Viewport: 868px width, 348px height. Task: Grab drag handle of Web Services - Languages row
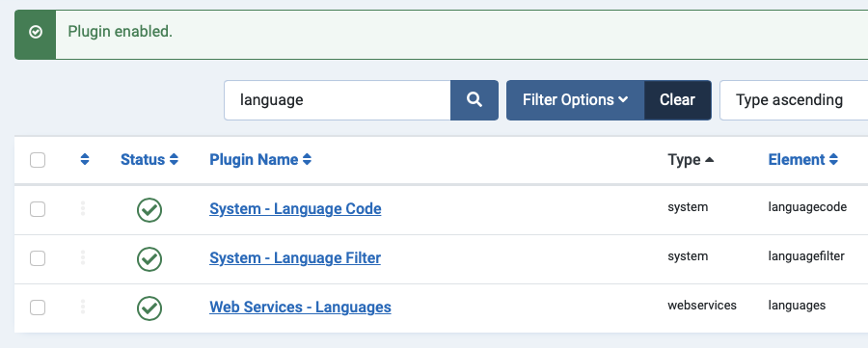click(x=83, y=307)
